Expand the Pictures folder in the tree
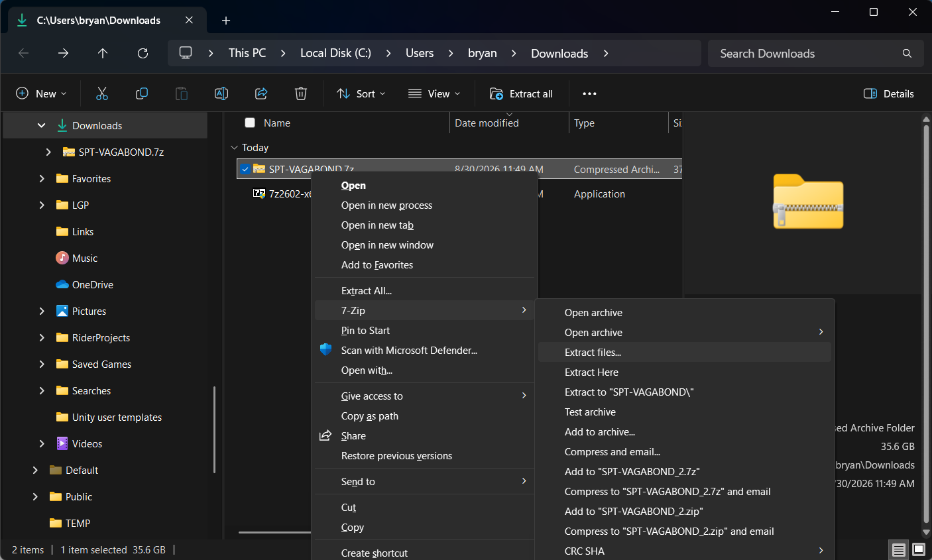The image size is (932, 560). (42, 311)
